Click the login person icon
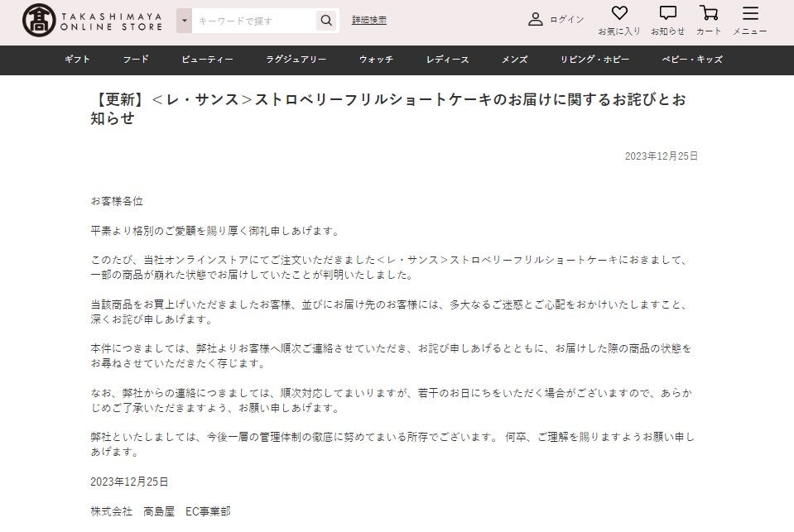Image resolution: width=794 pixels, height=532 pixels. pos(536,20)
